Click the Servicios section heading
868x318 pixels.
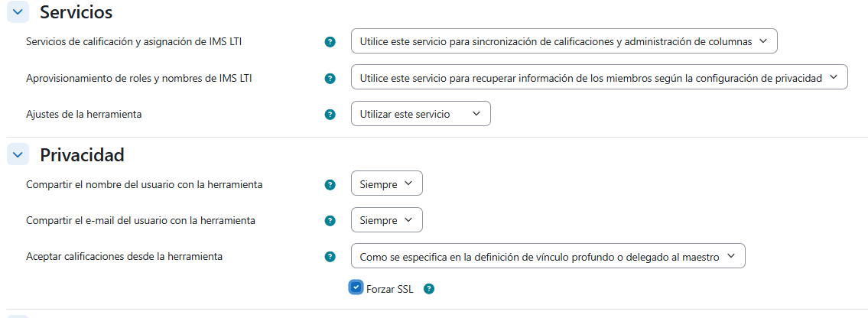[x=76, y=12]
